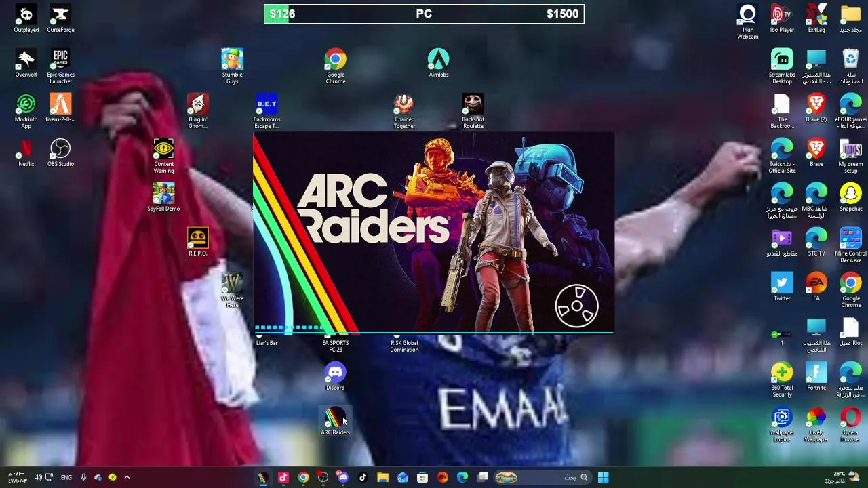
Task: Open the weather widget showing 28°C
Action: [842, 477]
